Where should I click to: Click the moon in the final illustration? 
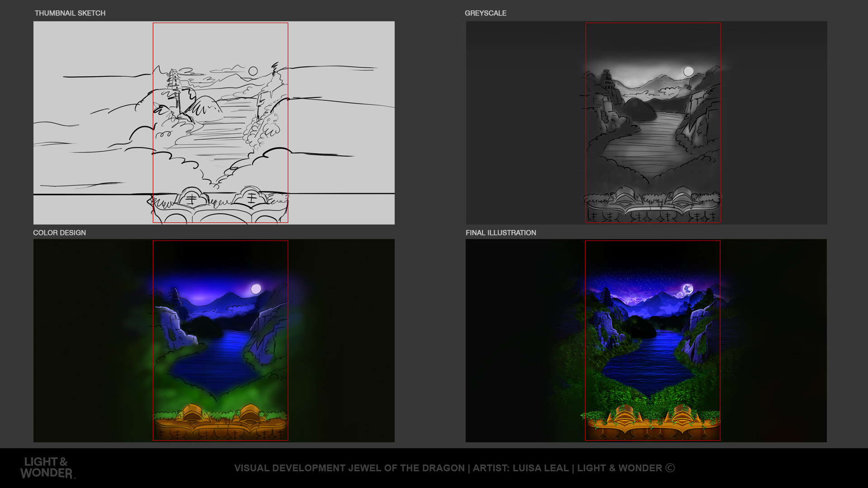click(x=688, y=289)
